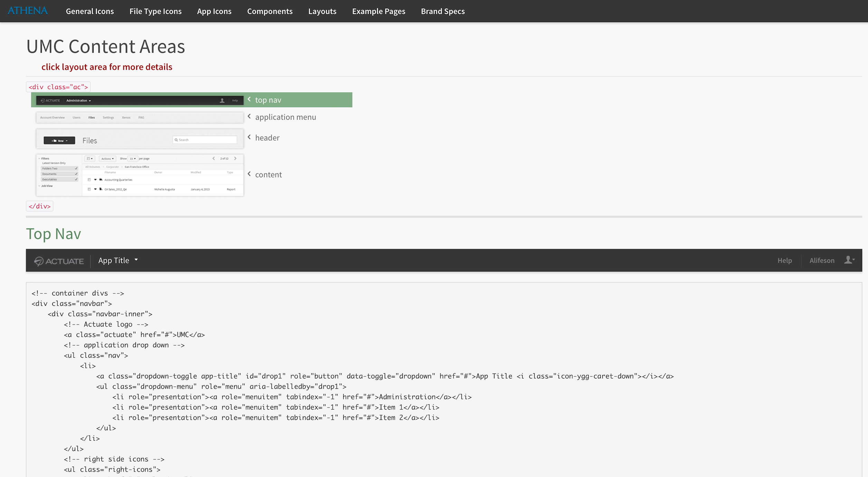Screen dimensions: 868x477
Task: Click the top nav mockup thumbnail
Action: [140, 100]
